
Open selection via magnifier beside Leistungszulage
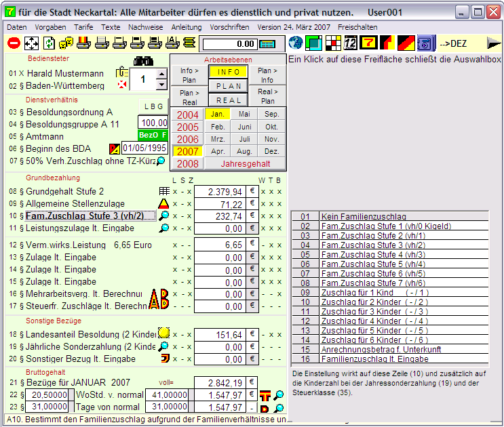point(164,228)
